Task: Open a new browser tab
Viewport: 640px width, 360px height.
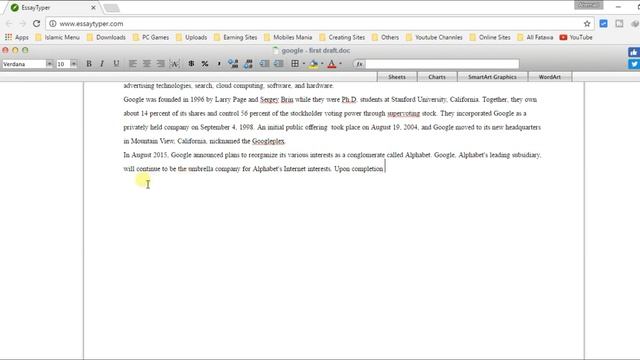Action: (111, 8)
